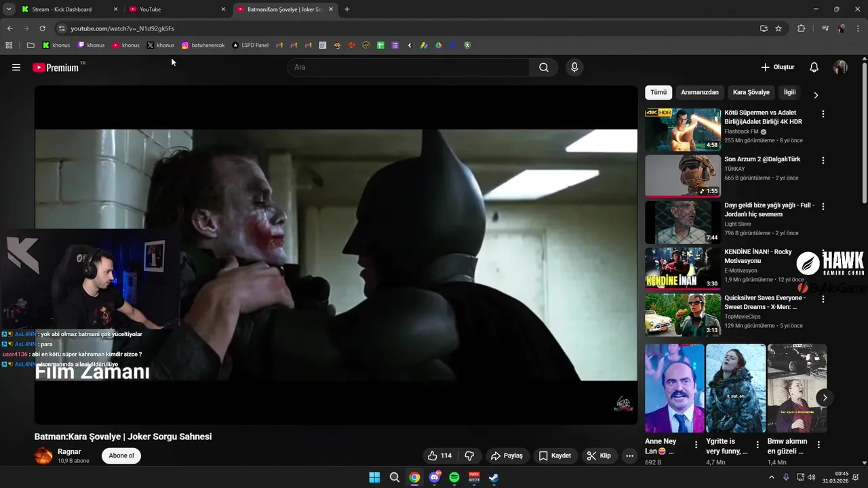Open Dayı geldi bize yağlı yağlı thumbnail
This screenshot has width=868, height=488.
pos(683,222)
